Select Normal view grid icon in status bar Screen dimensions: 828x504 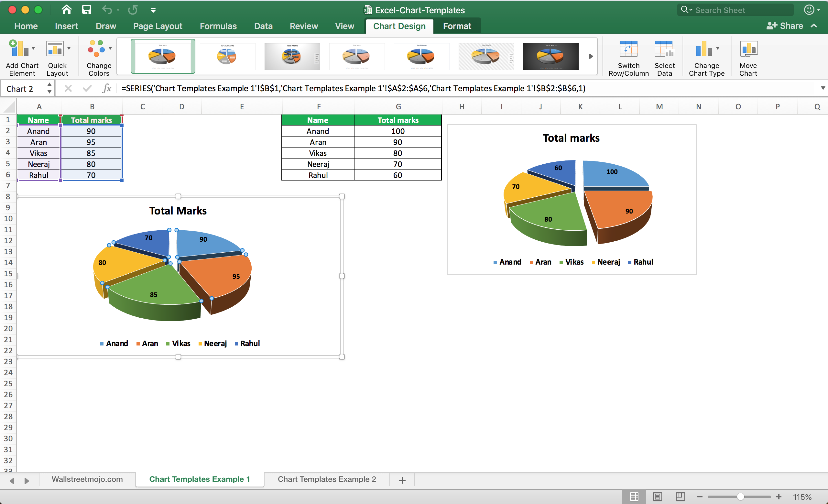pos(634,496)
